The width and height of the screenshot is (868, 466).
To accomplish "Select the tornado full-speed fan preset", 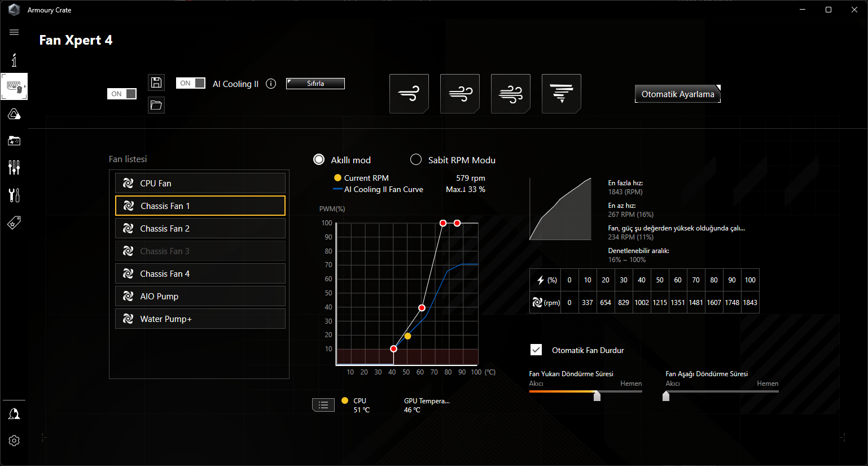I will point(562,94).
